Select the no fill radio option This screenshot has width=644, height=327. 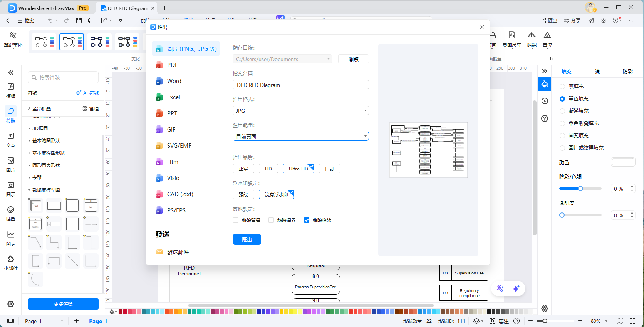tap(562, 87)
